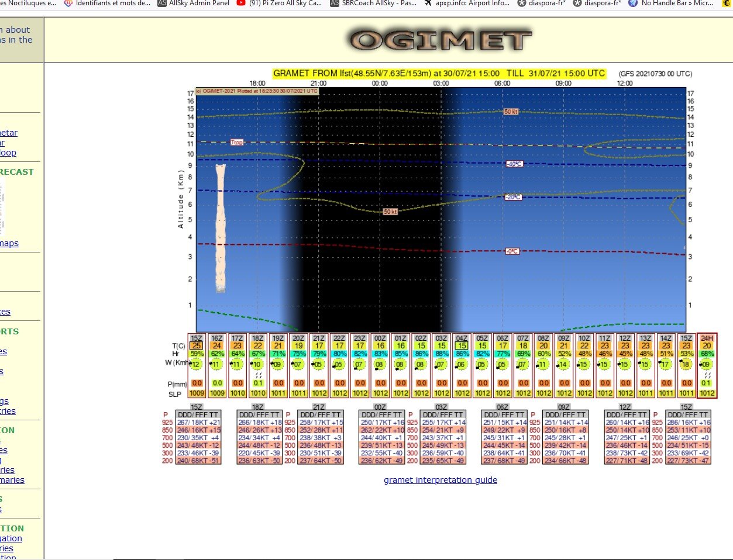The width and height of the screenshot is (733, 560).
Task: Click the SBRCoach AllSky bookmark icon
Action: [335, 3]
